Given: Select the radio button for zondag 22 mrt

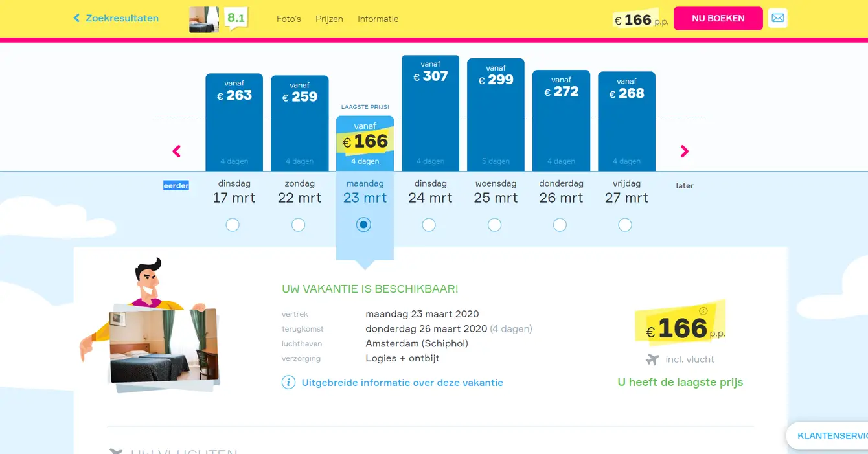Looking at the screenshot, I should pos(298,225).
